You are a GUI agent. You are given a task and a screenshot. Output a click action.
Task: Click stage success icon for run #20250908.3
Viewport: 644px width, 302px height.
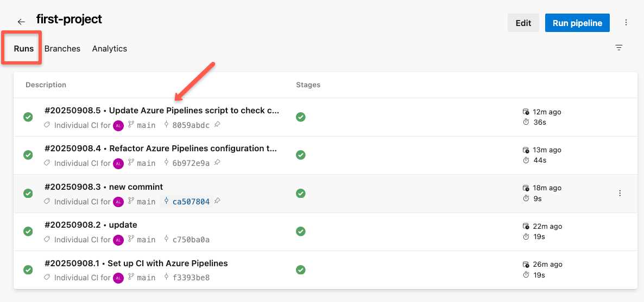click(301, 193)
